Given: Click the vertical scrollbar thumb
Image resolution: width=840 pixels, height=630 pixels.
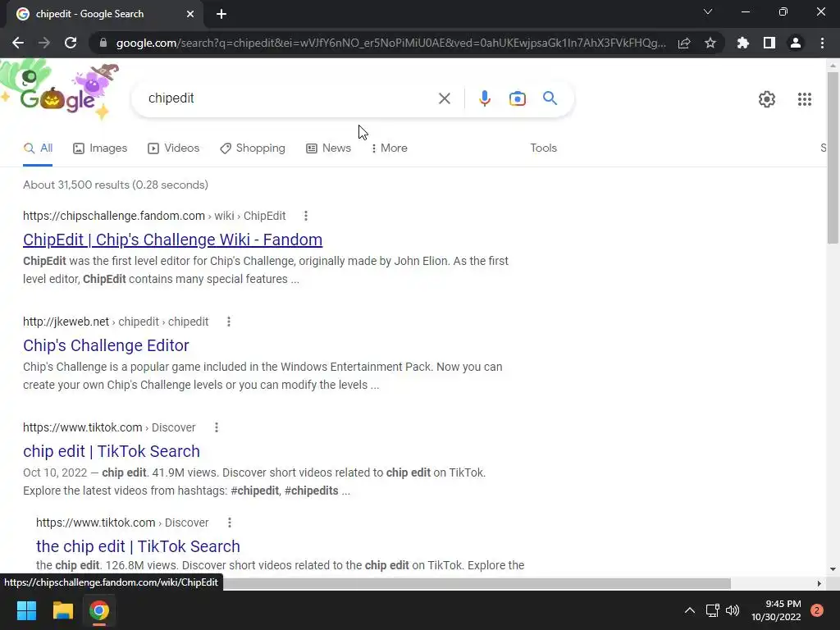Looking at the screenshot, I should pos(833,157).
